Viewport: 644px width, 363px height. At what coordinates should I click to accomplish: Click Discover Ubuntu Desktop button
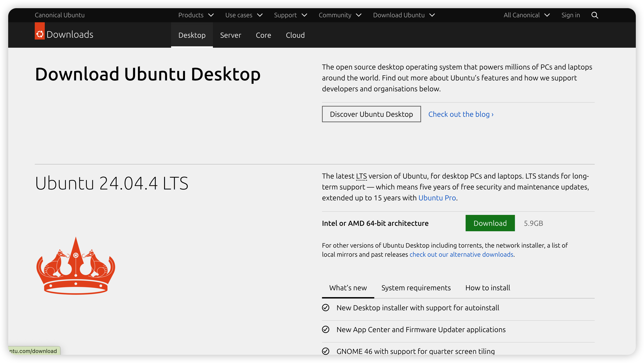pos(371,114)
